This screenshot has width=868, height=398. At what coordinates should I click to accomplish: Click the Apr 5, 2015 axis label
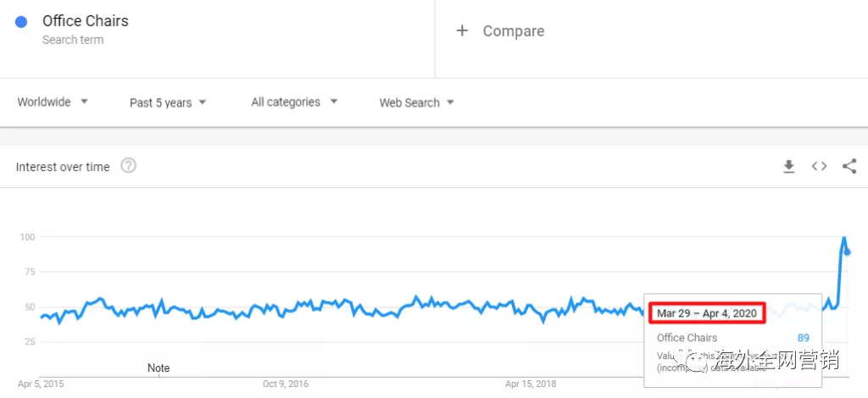click(41, 384)
